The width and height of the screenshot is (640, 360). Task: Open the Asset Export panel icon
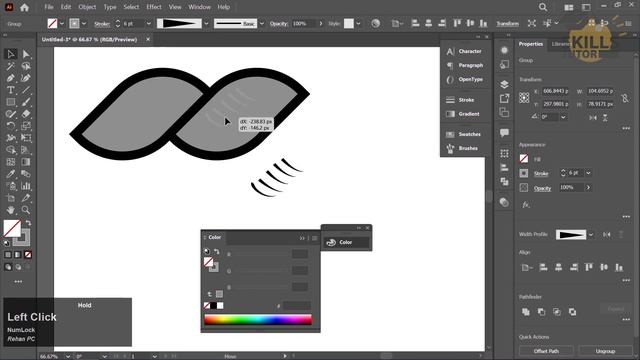504,98
